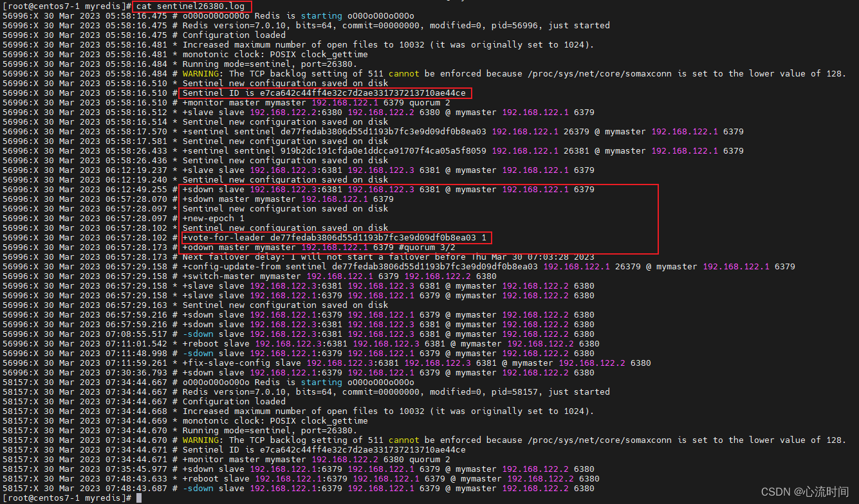859x504 pixels.
Task: Click '+monitor master mymaster 192.168.122.2 6380 quorum 2'
Action: [x=316, y=460]
